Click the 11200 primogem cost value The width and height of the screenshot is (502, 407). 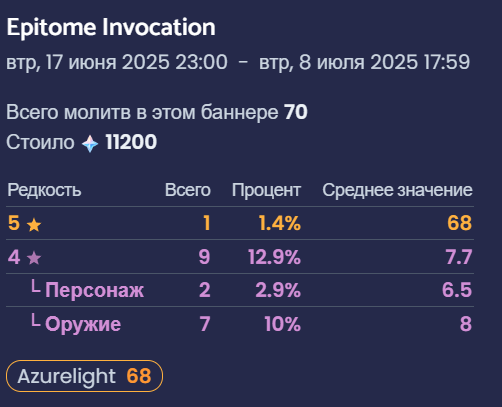(131, 142)
